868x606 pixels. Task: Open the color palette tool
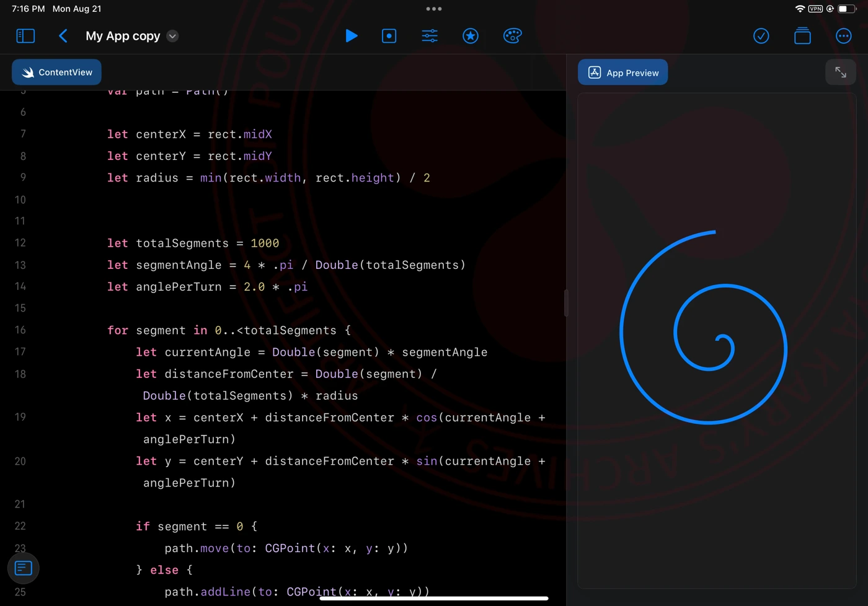(512, 35)
